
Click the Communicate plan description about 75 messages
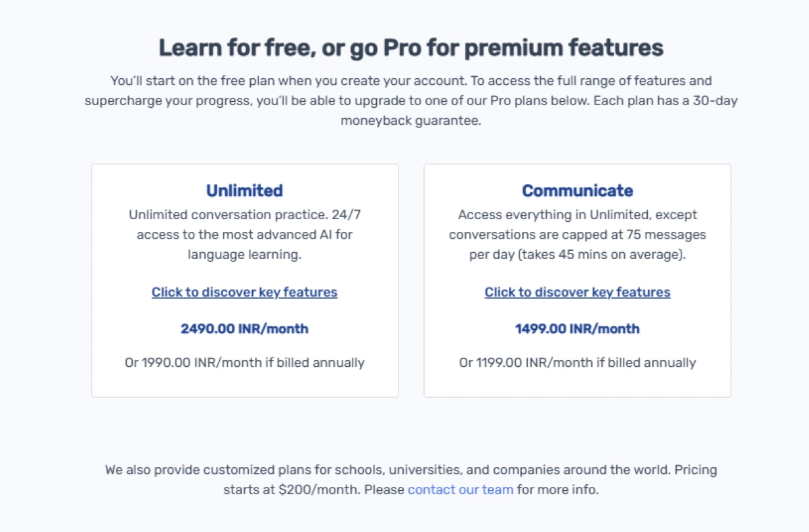click(577, 235)
